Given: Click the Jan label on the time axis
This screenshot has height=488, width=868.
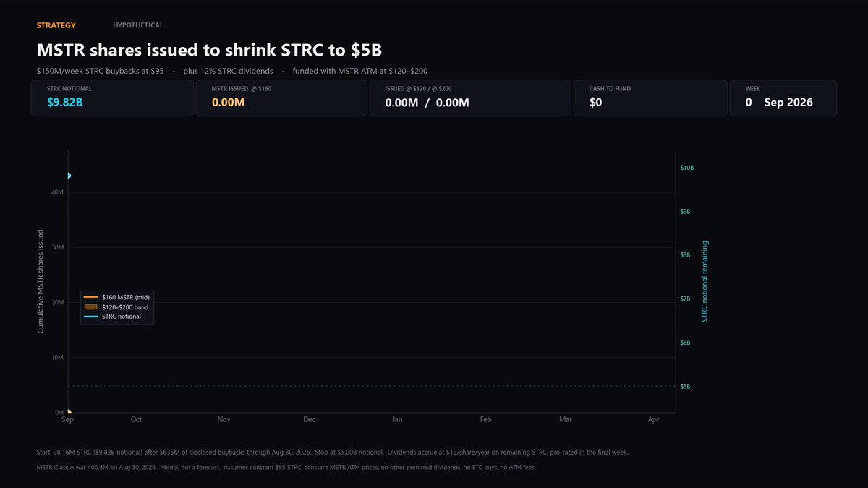Looking at the screenshot, I should pyautogui.click(x=397, y=420).
